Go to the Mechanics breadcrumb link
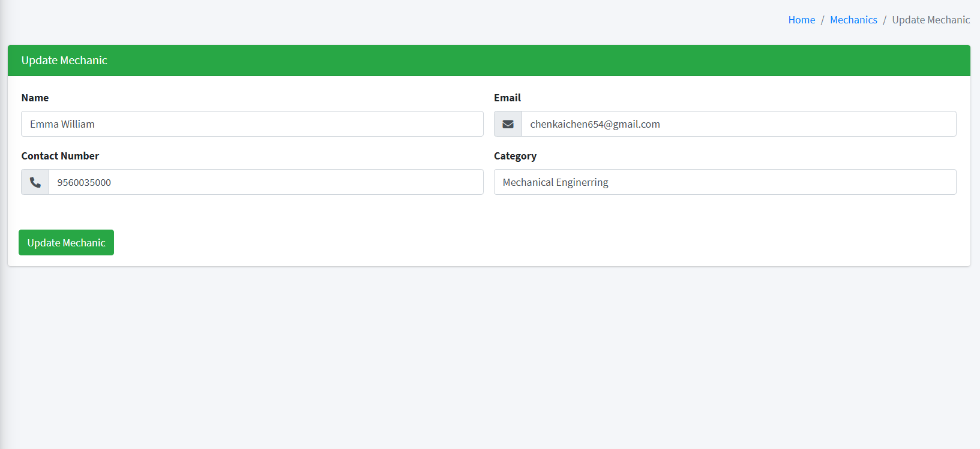 853,20
